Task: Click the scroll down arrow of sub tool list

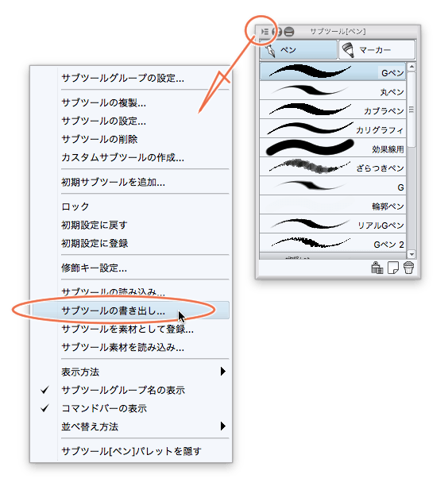Action: click(411, 254)
